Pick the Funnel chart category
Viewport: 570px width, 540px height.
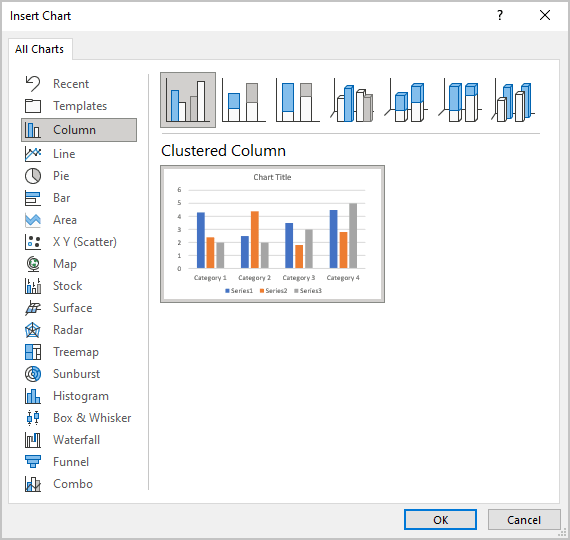79,462
